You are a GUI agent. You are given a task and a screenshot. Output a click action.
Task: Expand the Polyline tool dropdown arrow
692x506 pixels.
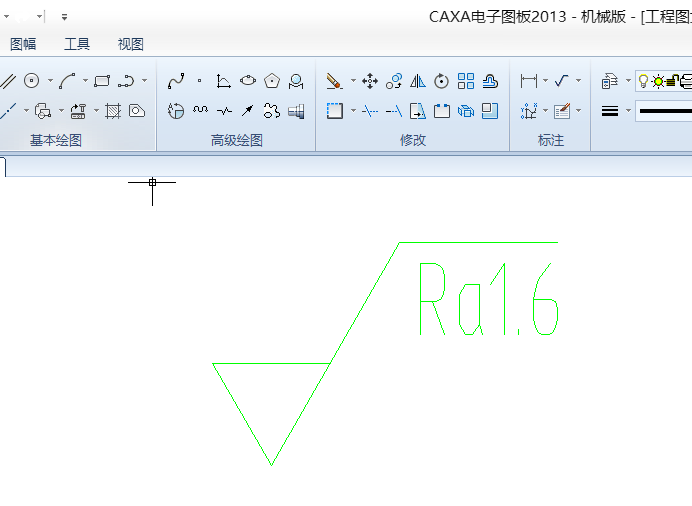(144, 81)
